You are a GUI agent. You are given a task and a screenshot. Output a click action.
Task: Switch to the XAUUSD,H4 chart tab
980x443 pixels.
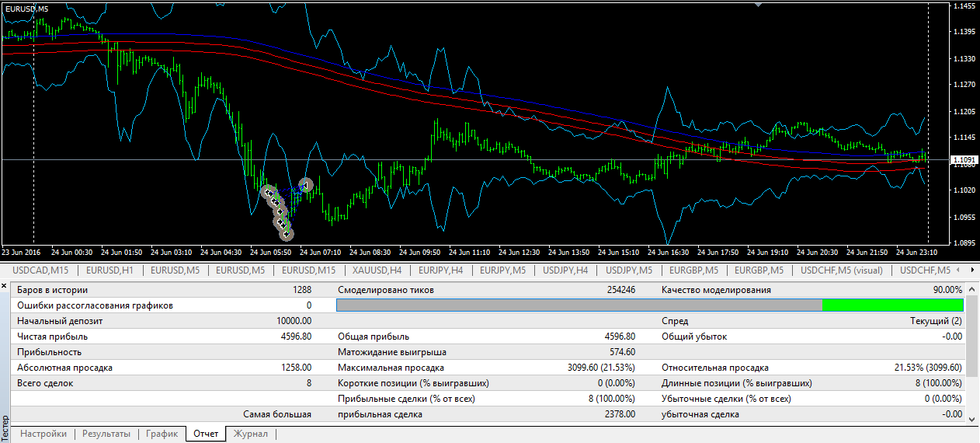pos(377,270)
